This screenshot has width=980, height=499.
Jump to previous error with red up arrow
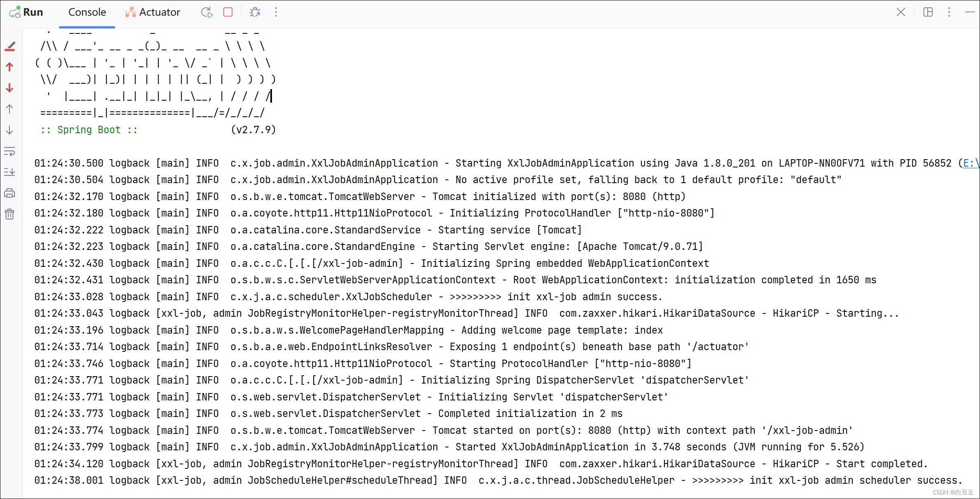click(x=10, y=67)
